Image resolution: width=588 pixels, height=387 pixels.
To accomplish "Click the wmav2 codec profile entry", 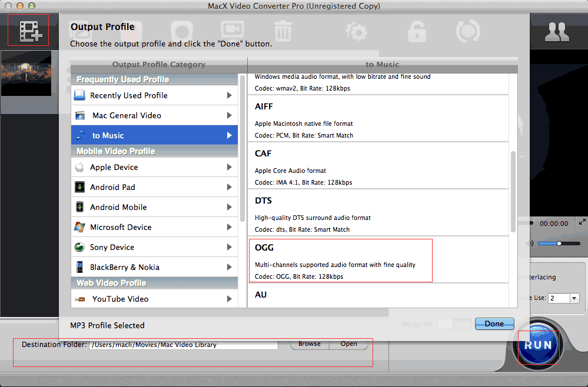I will click(378, 84).
